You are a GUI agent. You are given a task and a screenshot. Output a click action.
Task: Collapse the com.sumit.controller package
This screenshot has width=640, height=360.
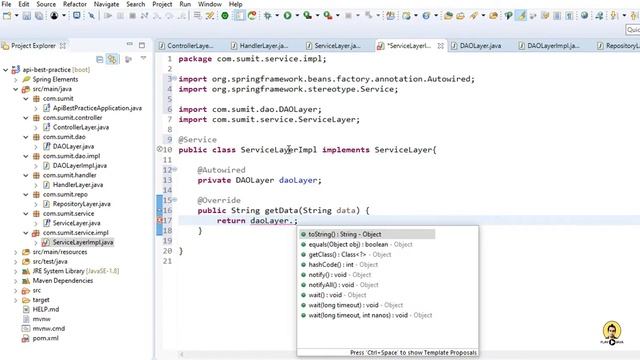pyautogui.click(x=26, y=118)
